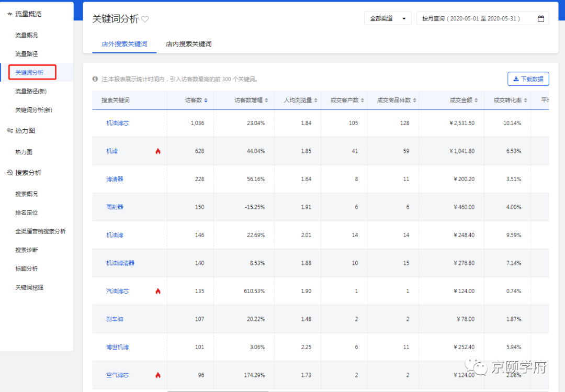
Task: Click the growth value 174.29%
Action: pyautogui.click(x=254, y=375)
